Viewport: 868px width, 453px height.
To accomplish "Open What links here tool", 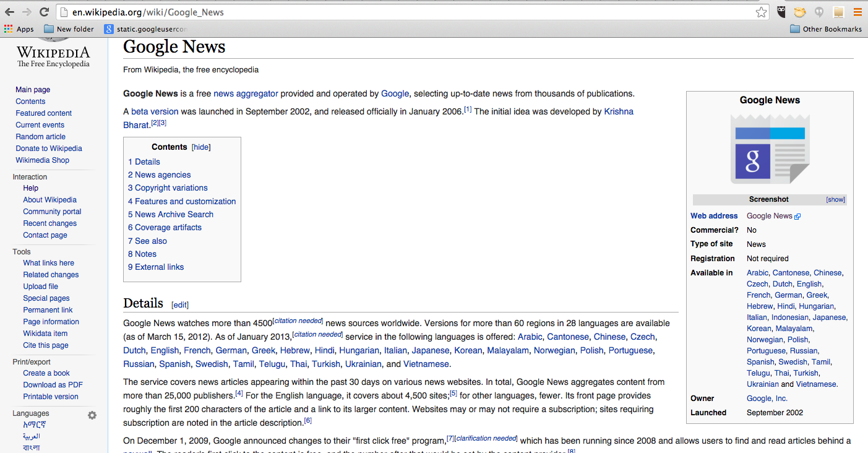I will click(x=49, y=263).
